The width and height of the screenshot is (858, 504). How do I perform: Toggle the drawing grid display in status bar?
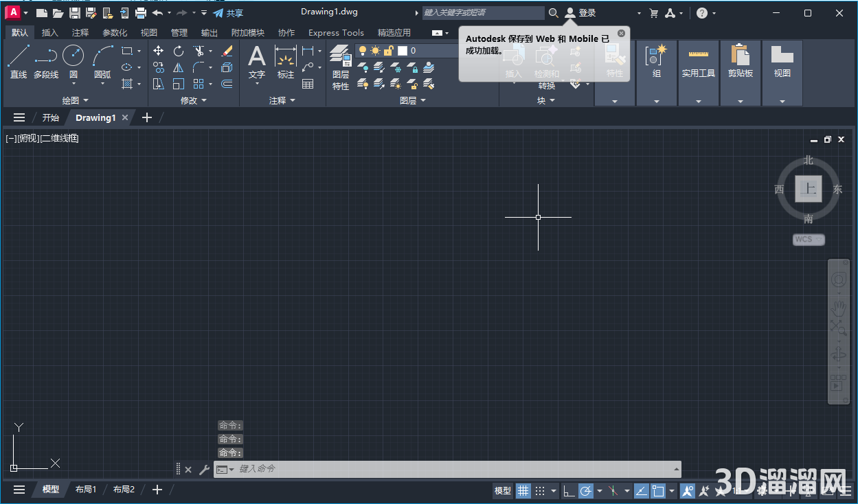(523, 490)
